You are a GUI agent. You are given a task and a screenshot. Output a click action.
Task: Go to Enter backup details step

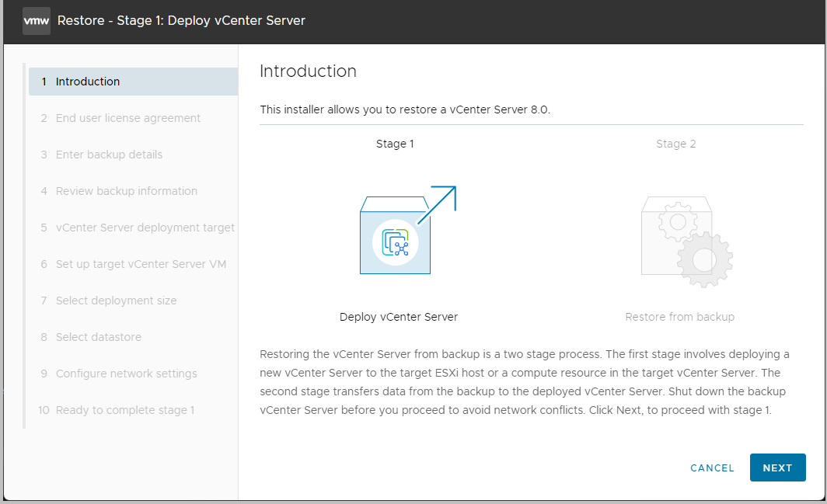pyautogui.click(x=109, y=155)
